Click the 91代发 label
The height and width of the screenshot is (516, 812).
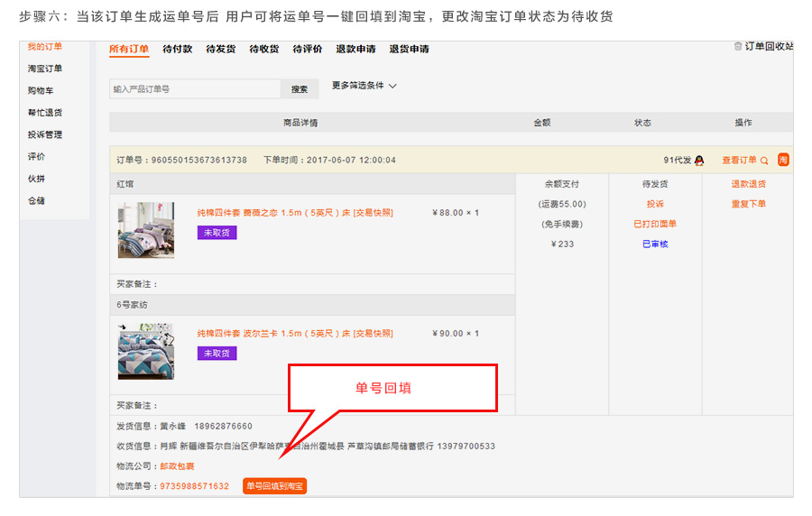678,161
